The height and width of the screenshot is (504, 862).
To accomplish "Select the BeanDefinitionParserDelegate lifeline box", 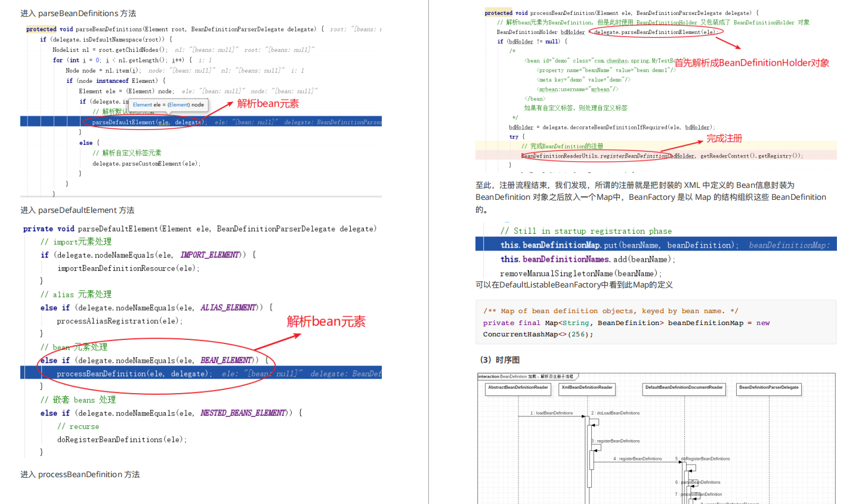I will [x=770, y=388].
